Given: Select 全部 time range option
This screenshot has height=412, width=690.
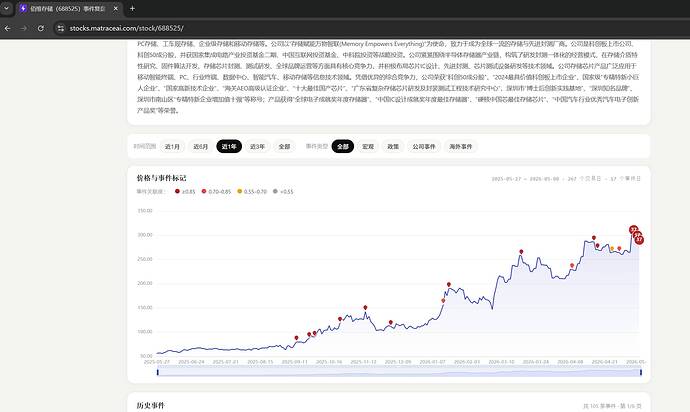Looking at the screenshot, I should [284, 147].
